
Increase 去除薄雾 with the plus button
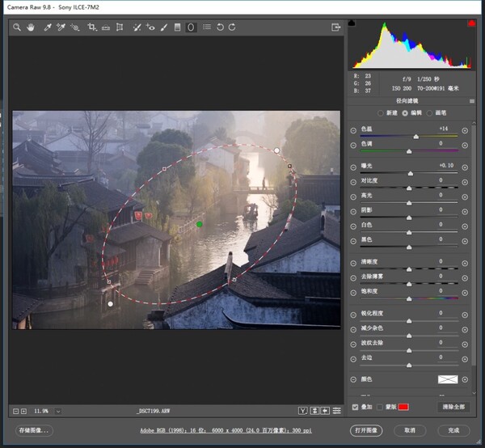click(465, 278)
